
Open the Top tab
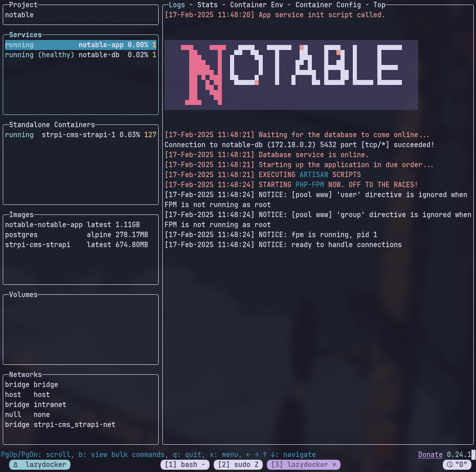[x=379, y=5]
